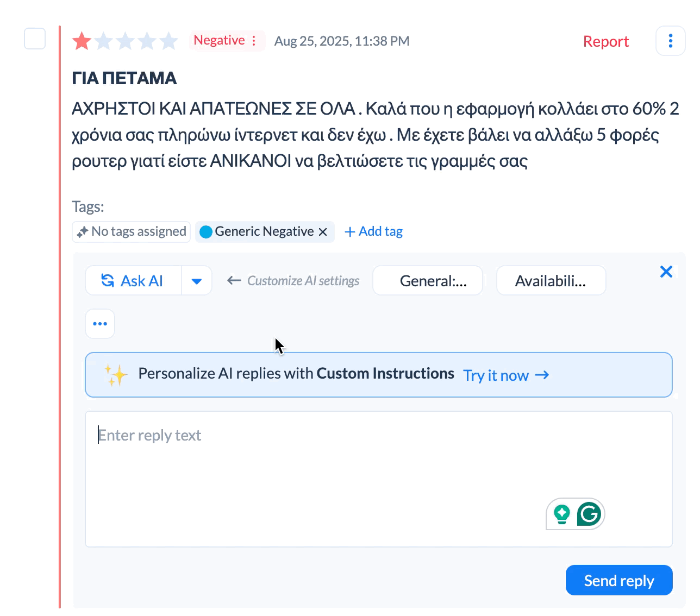
Task: Click the green lightbulb suggestion icon
Action: [562, 514]
